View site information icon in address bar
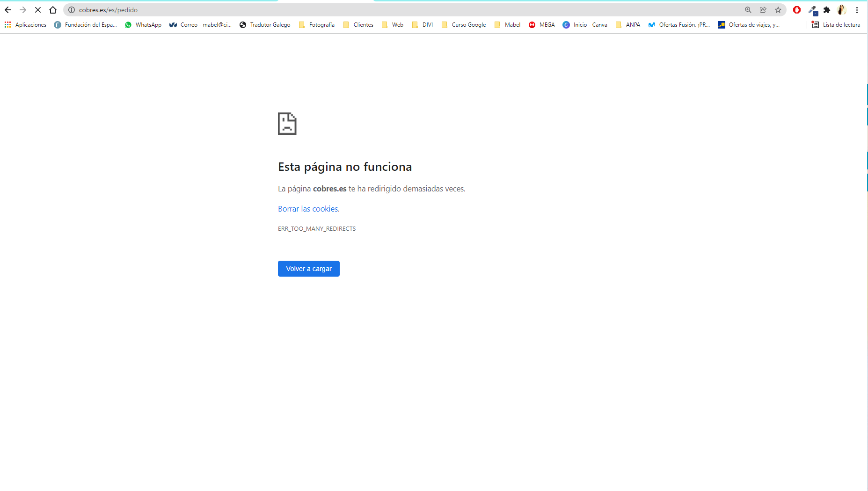 (72, 10)
